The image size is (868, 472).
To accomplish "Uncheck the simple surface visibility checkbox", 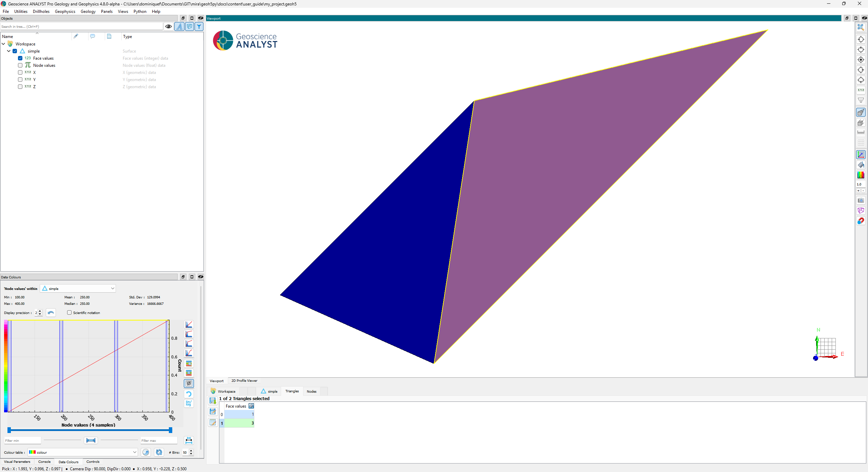I will pyautogui.click(x=15, y=51).
